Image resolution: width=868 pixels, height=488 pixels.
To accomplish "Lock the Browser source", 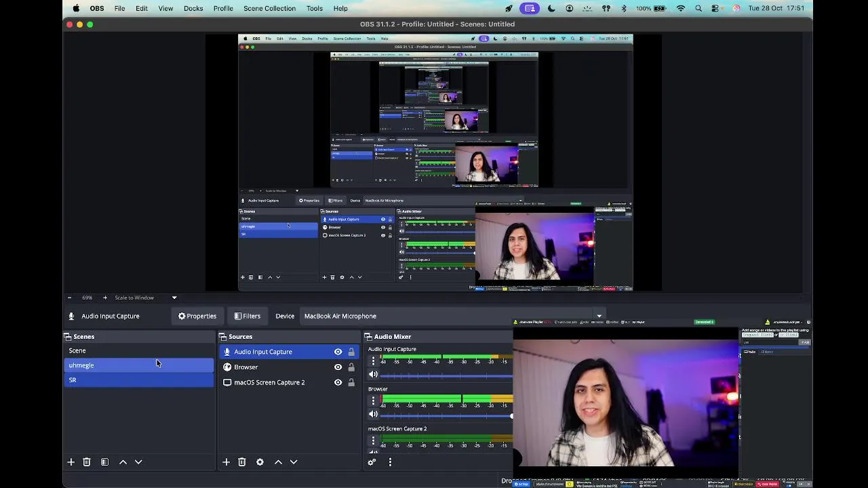I will (x=351, y=367).
